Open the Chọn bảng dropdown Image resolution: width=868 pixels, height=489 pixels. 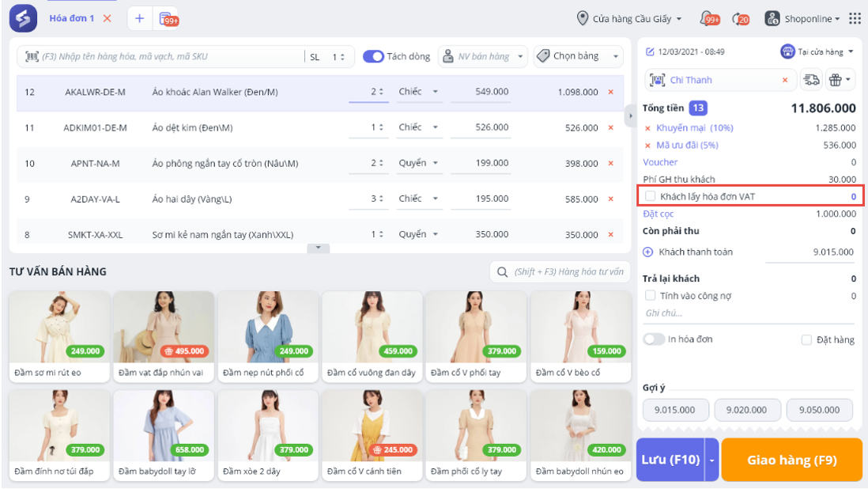pos(578,56)
